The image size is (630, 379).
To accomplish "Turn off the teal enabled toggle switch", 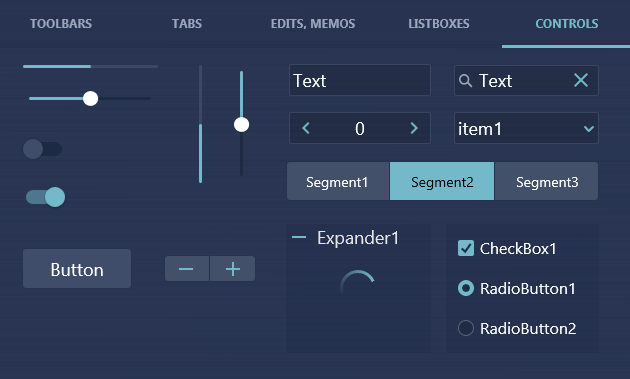I will (45, 197).
